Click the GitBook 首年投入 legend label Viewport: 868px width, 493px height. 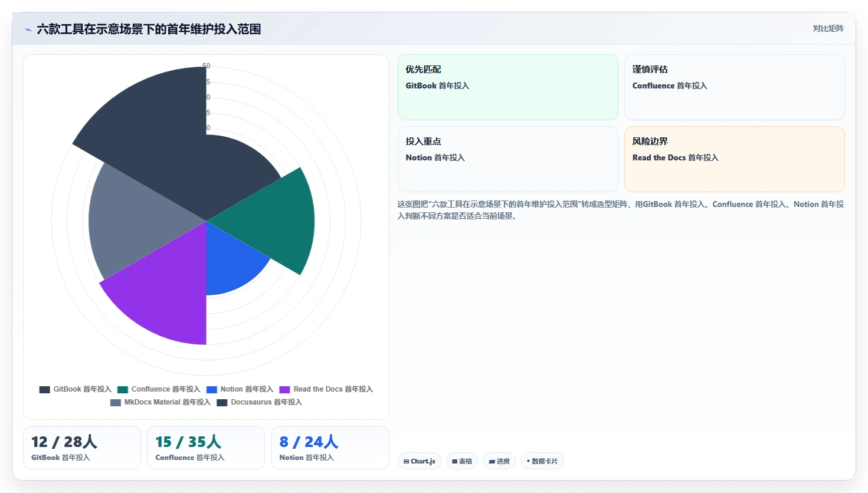click(82, 389)
